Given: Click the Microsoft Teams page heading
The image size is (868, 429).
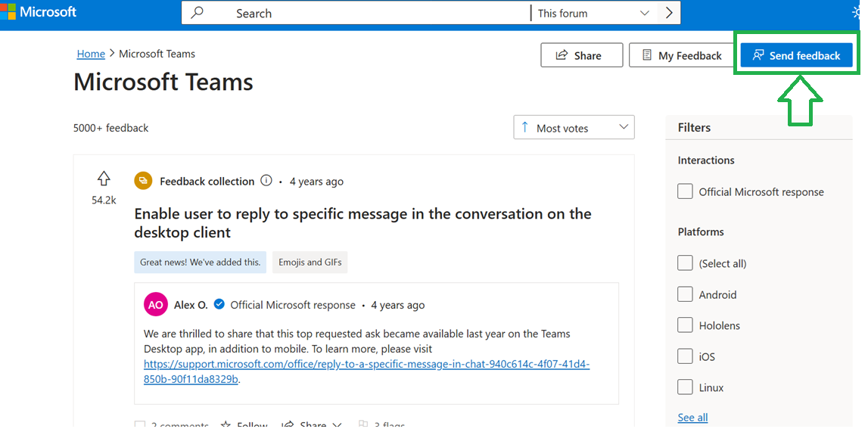Looking at the screenshot, I should point(163,82).
